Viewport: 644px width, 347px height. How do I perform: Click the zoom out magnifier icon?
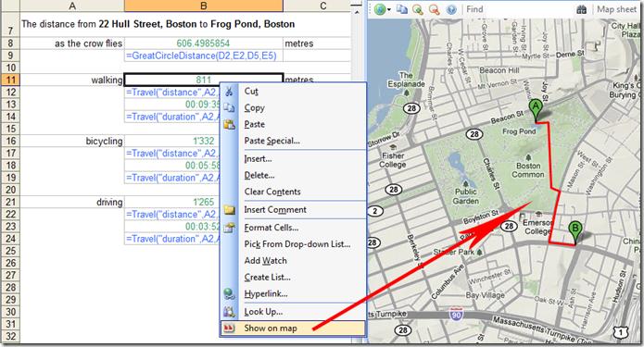(435, 9)
